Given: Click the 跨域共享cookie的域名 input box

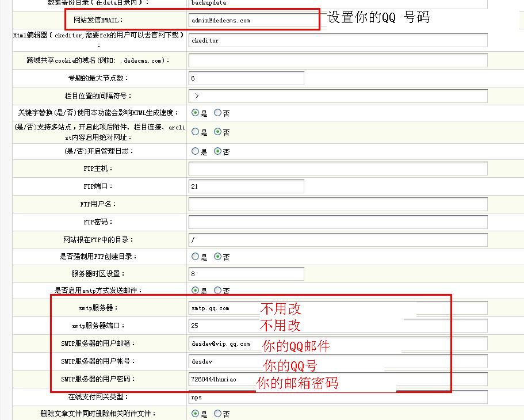Looking at the screenshot, I should [x=336, y=60].
